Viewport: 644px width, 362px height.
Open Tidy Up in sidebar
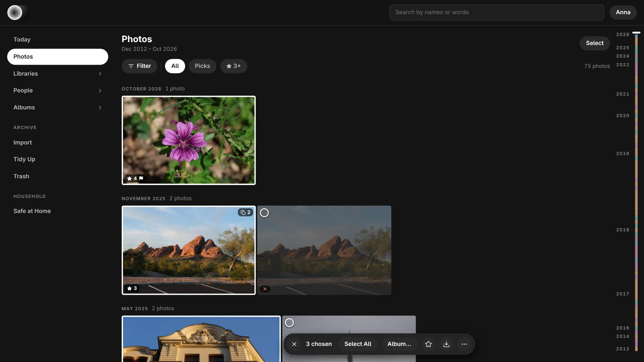pyautogui.click(x=58, y=159)
